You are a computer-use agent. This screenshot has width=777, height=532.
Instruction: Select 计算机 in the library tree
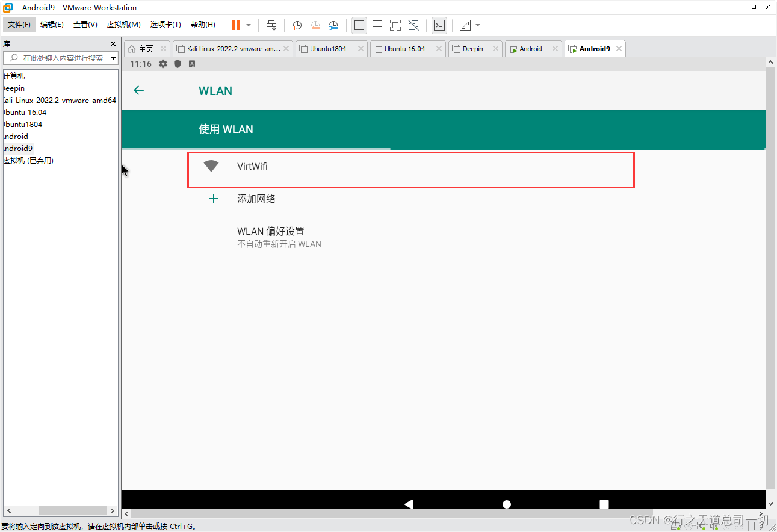(14, 76)
